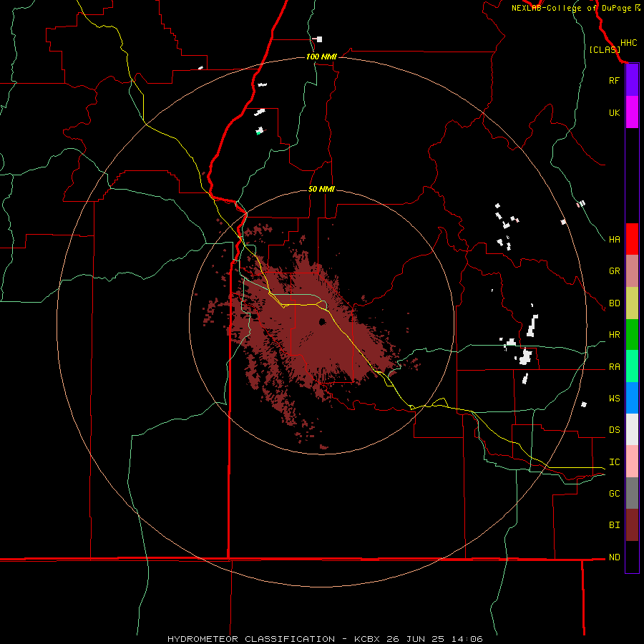Click the HA red legend swatch
The width and height of the screenshot is (644, 644).
coord(632,239)
